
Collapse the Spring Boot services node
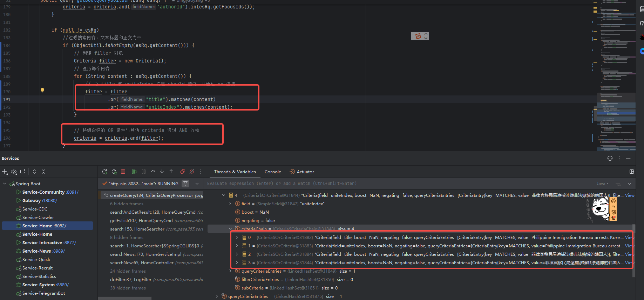(x=5, y=184)
